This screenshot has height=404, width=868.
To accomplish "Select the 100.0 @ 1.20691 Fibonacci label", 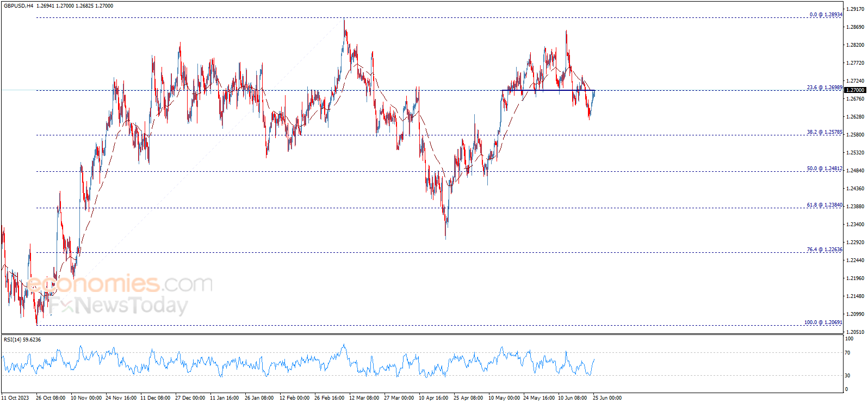I will tap(823, 322).
